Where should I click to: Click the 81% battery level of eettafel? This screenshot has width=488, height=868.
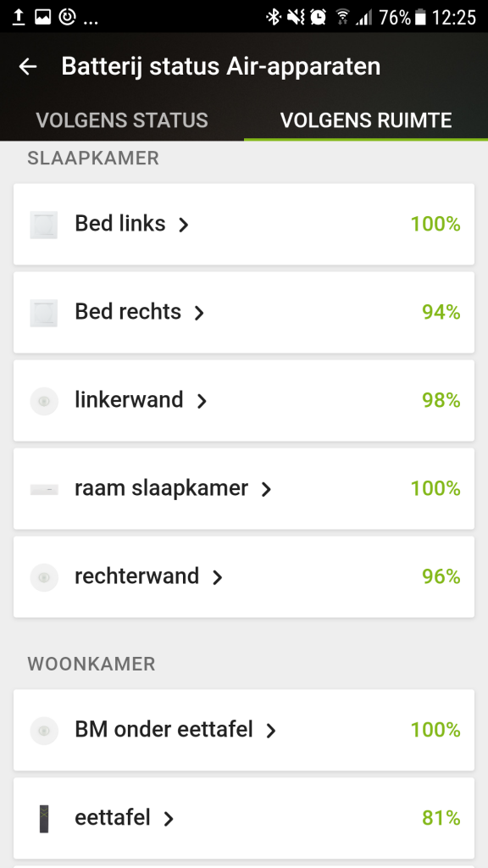coord(442,818)
